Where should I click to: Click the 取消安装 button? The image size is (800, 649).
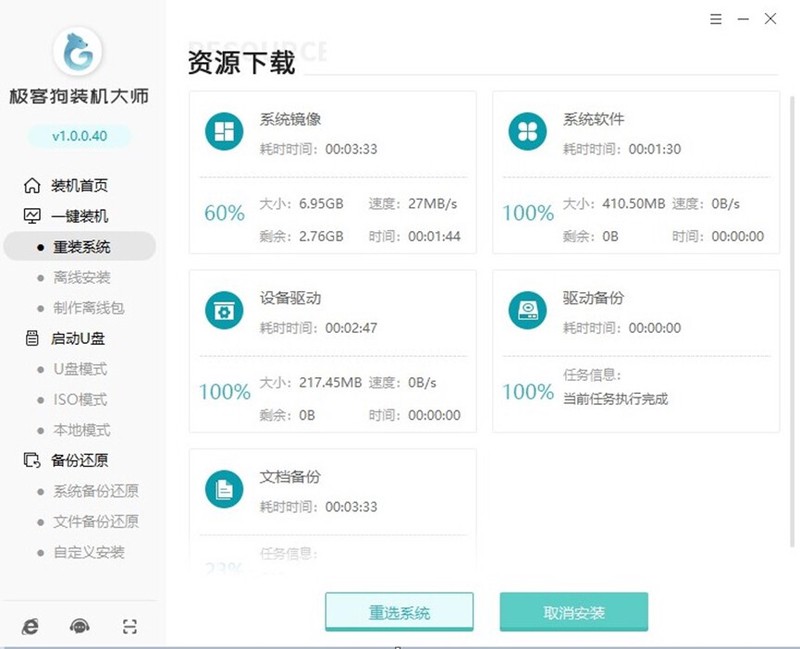click(574, 612)
